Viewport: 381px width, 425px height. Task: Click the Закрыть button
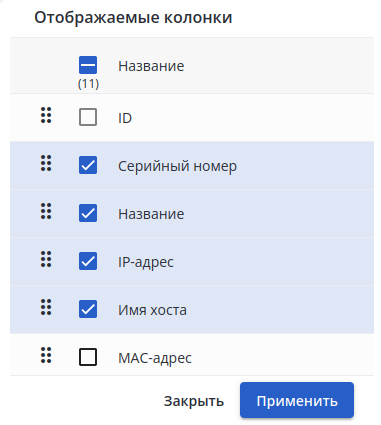(x=194, y=401)
